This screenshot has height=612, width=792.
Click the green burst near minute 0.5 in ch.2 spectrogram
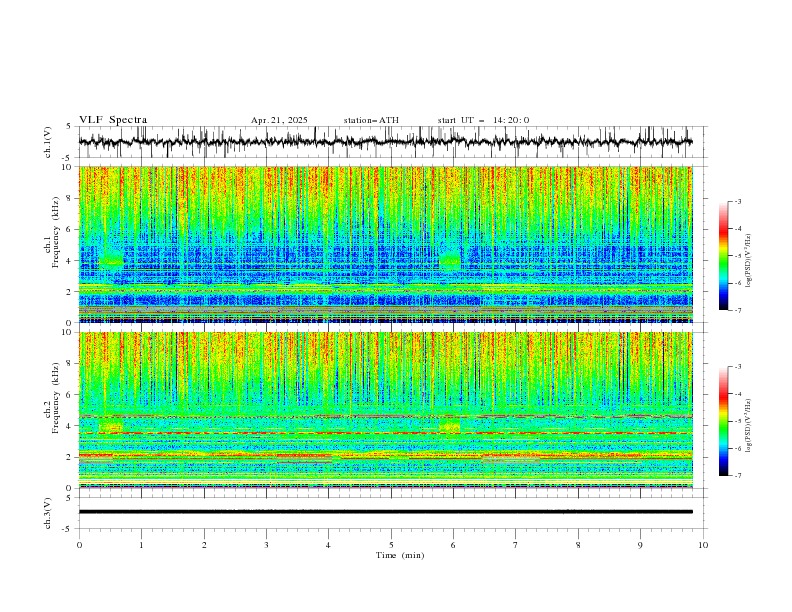pos(112,425)
